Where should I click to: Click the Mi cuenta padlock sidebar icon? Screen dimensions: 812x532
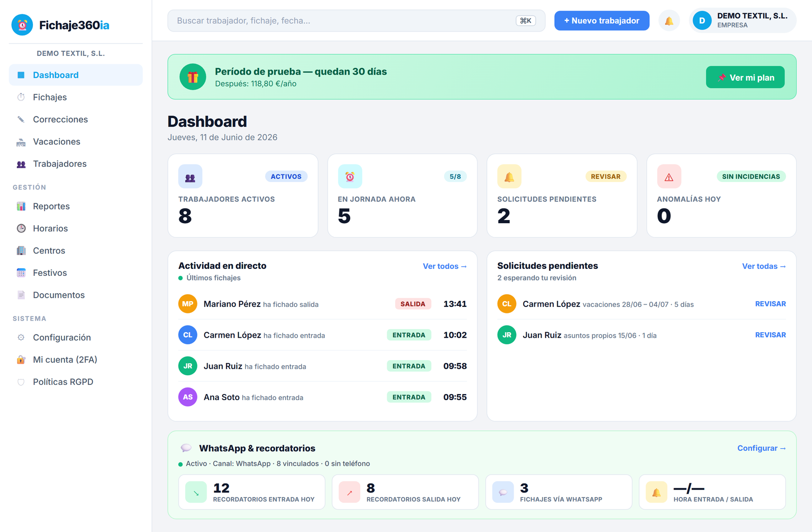click(21, 360)
